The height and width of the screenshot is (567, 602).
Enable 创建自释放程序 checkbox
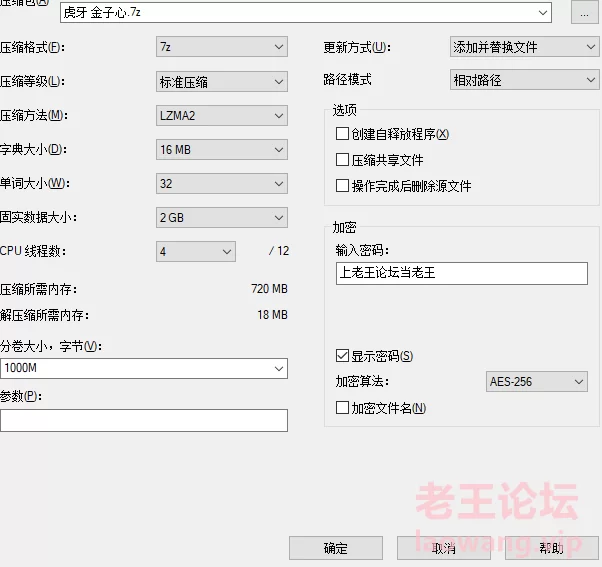pos(343,134)
